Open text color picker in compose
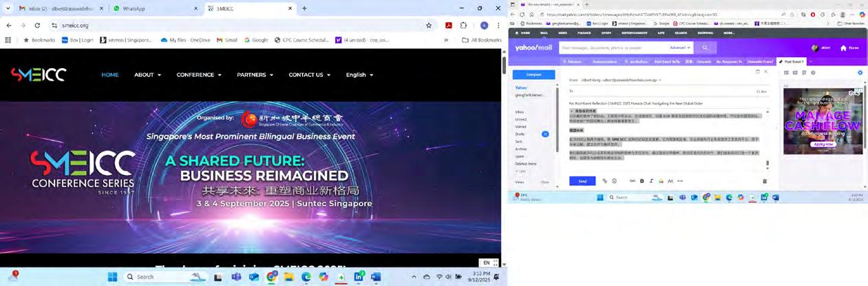 click(661, 181)
